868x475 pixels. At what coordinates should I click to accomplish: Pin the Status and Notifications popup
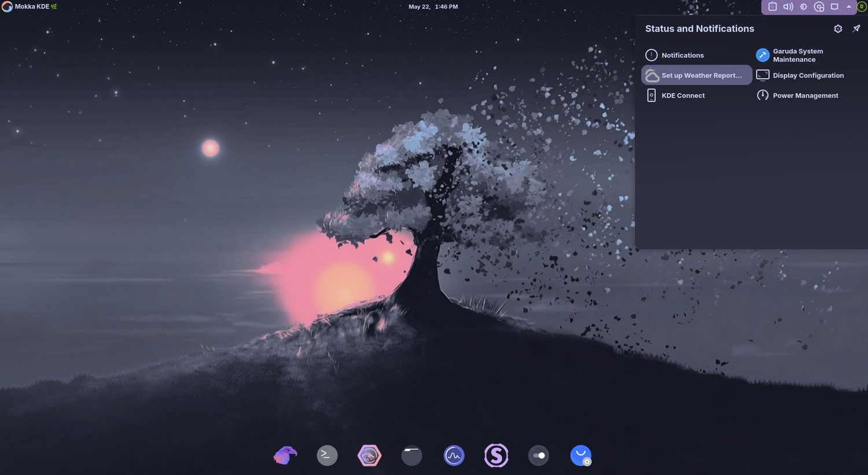(x=856, y=29)
